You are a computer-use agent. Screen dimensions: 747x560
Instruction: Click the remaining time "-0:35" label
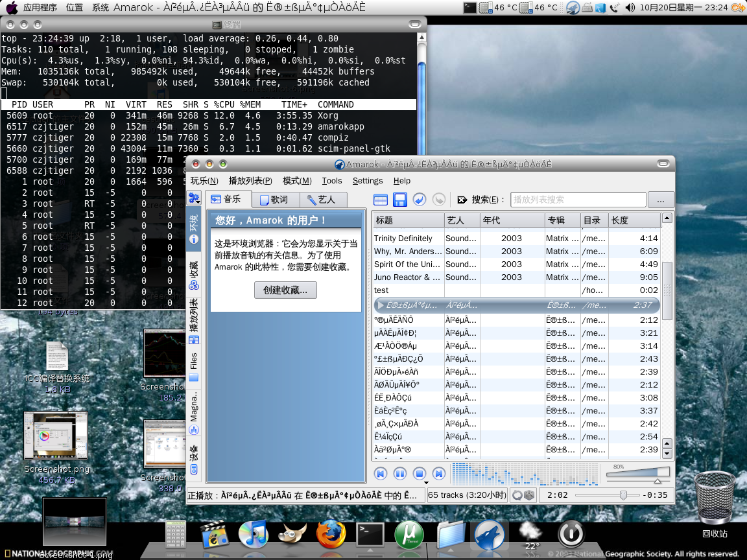pos(654,495)
